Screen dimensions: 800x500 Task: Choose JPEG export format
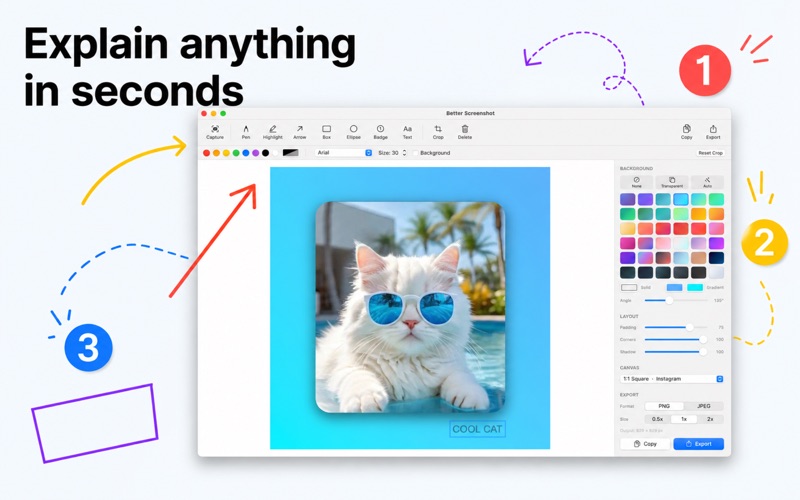click(x=704, y=406)
